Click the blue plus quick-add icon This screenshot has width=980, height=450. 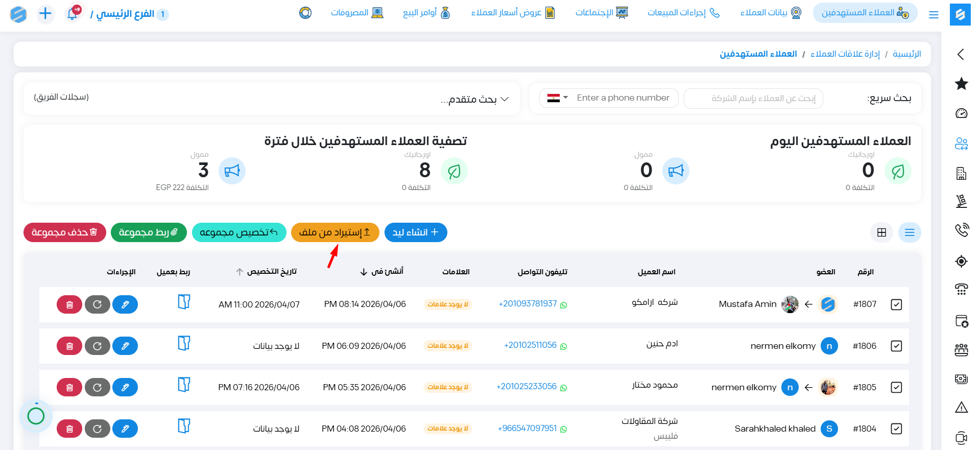point(45,14)
